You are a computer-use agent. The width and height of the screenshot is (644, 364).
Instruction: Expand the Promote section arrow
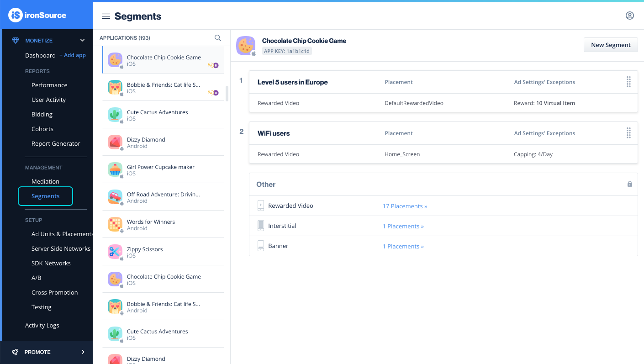[x=83, y=352]
